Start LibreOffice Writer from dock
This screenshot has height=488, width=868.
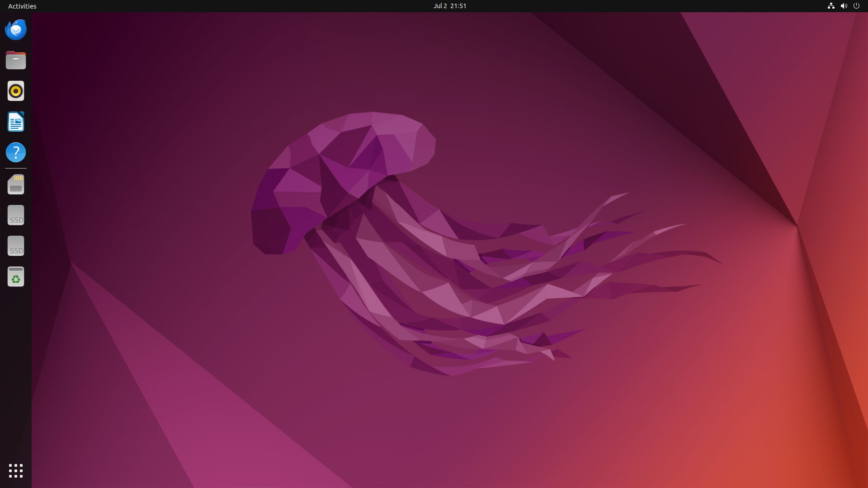[16, 122]
